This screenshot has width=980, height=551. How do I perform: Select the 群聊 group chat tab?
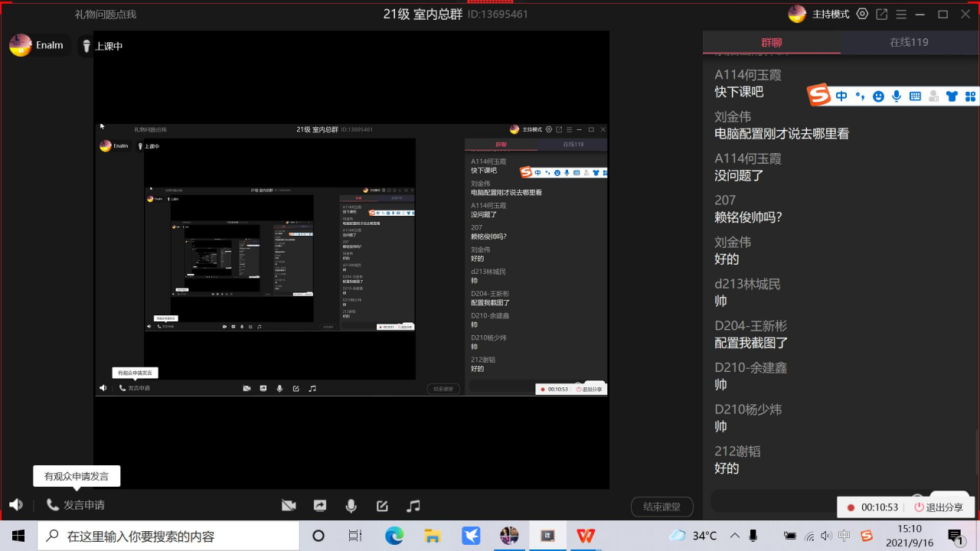(x=771, y=43)
